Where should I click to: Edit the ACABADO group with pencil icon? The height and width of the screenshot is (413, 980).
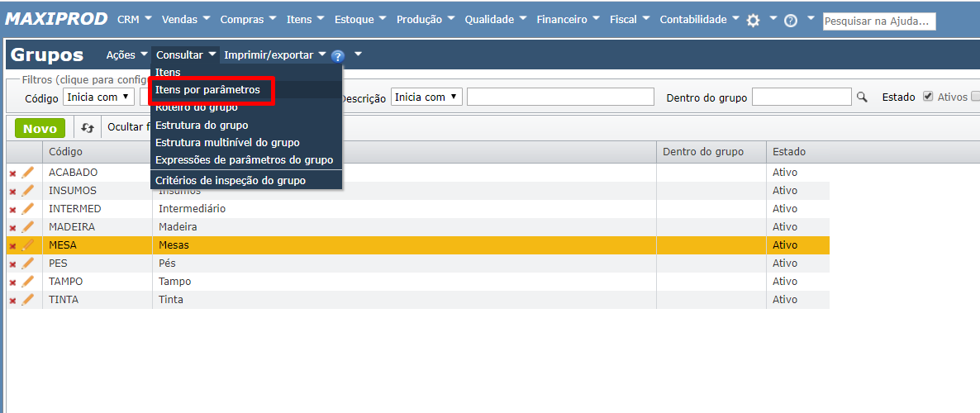coord(27,173)
